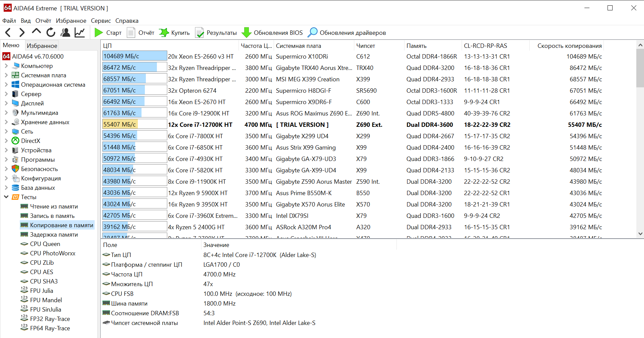The width and height of the screenshot is (644, 338).
Task: Select the Запись в память test
Action: [52, 216]
